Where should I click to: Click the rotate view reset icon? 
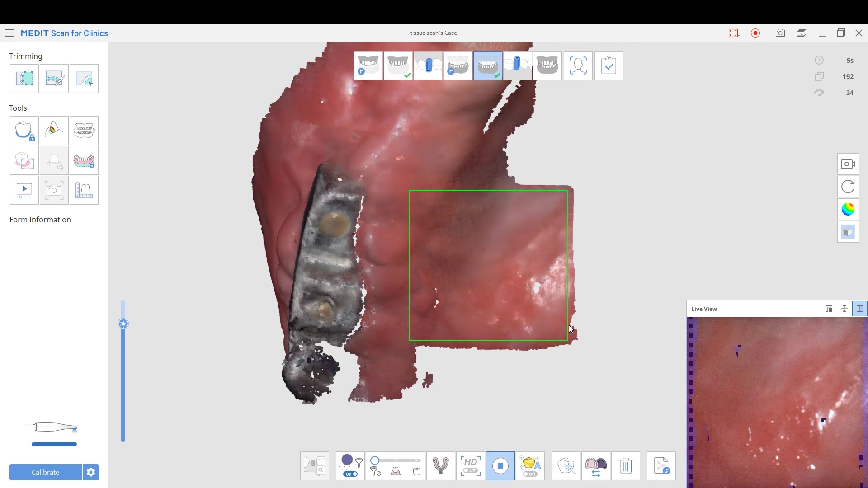[x=848, y=187]
